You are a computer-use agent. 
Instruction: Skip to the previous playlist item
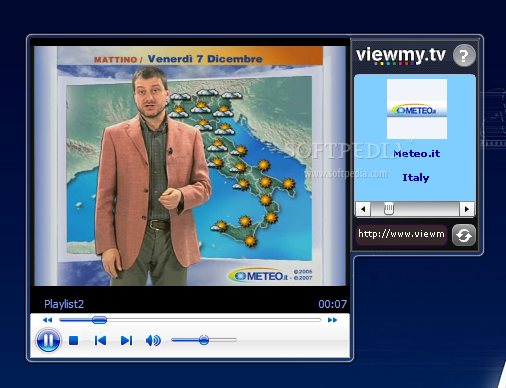tap(100, 340)
